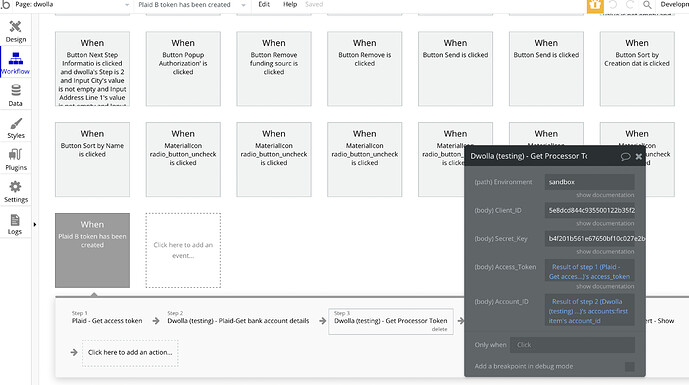Click here to add an event

(x=183, y=250)
